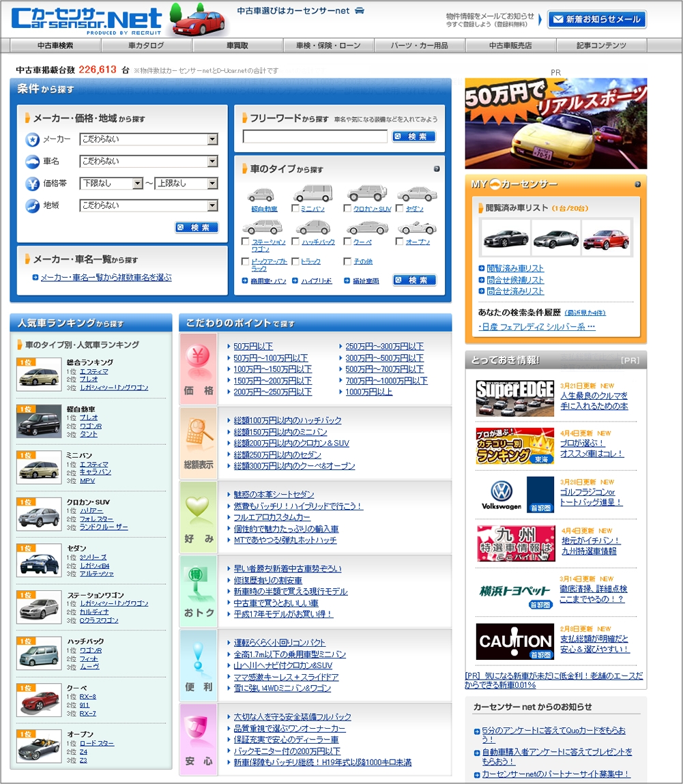
Task: Go to the 中古車販売店 navigation tab
Action: (510, 46)
